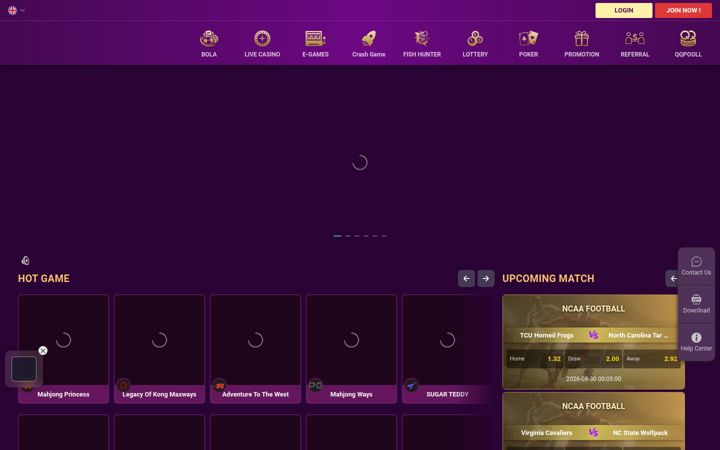Select Draw odds 2.00 for TCU match
This screenshot has height=450, width=720.
tap(593, 359)
